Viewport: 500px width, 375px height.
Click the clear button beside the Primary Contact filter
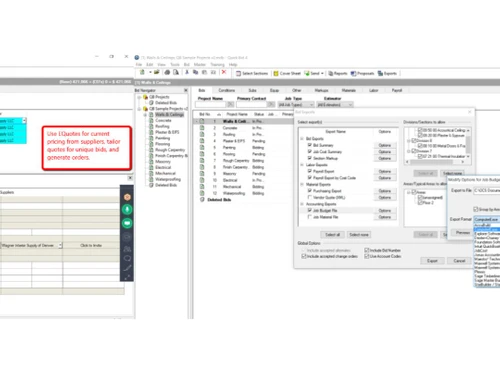tap(271, 105)
